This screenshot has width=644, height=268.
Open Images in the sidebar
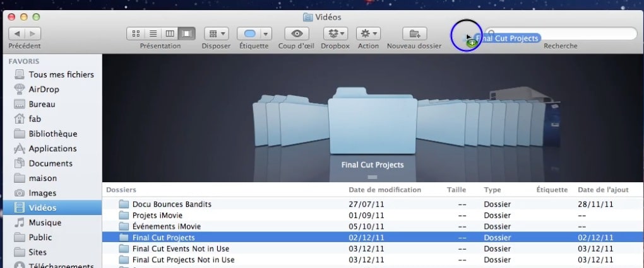[x=52, y=193]
